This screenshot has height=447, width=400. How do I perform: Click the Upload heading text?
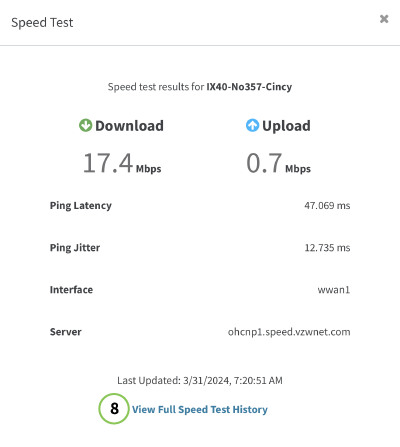pyautogui.click(x=286, y=126)
